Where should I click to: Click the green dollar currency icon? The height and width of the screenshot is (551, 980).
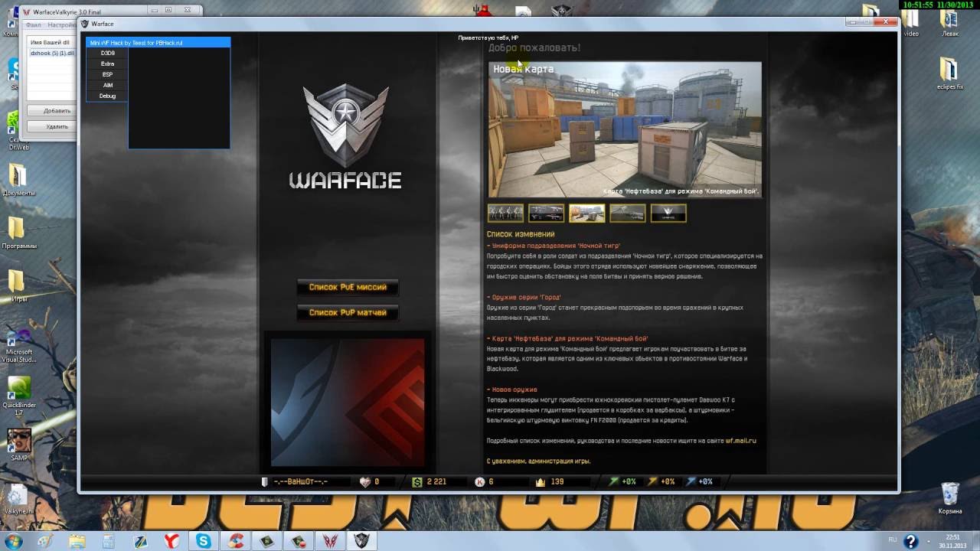(416, 482)
